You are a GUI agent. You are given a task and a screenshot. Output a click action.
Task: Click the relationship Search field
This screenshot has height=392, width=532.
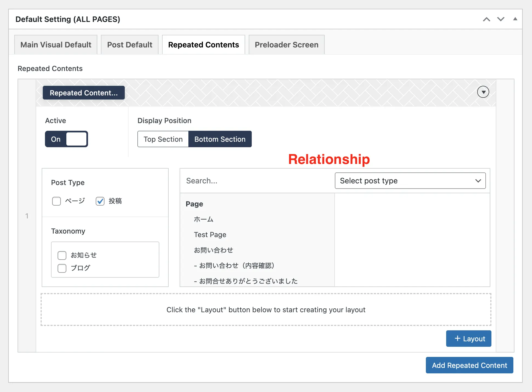(257, 181)
